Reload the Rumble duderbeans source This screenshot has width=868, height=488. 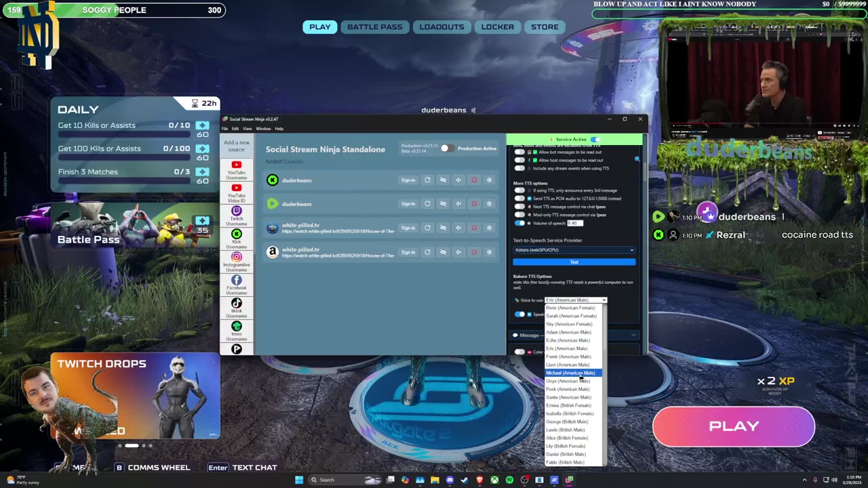point(427,203)
